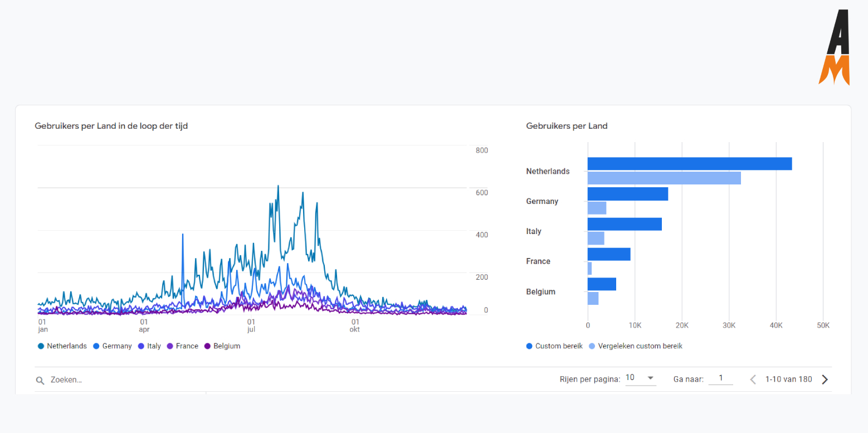Click the 800 y-axis value
The height and width of the screenshot is (433, 868).
click(482, 150)
